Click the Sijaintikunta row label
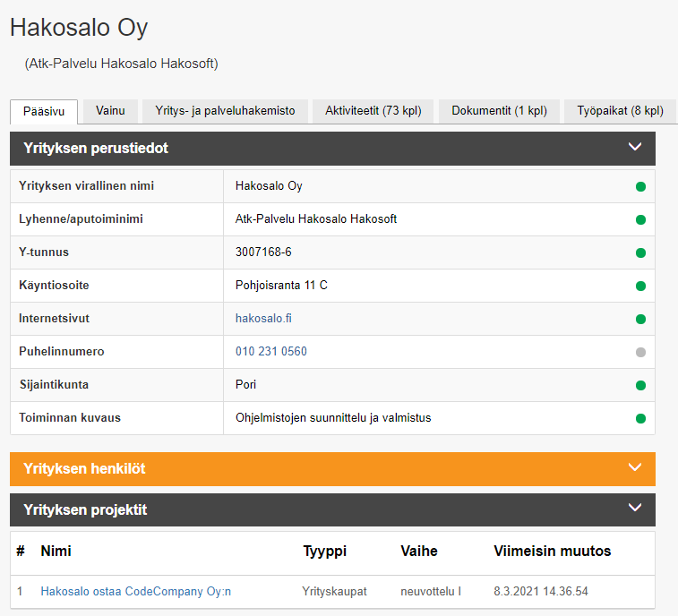This screenshot has height=616, width=678. tap(54, 385)
